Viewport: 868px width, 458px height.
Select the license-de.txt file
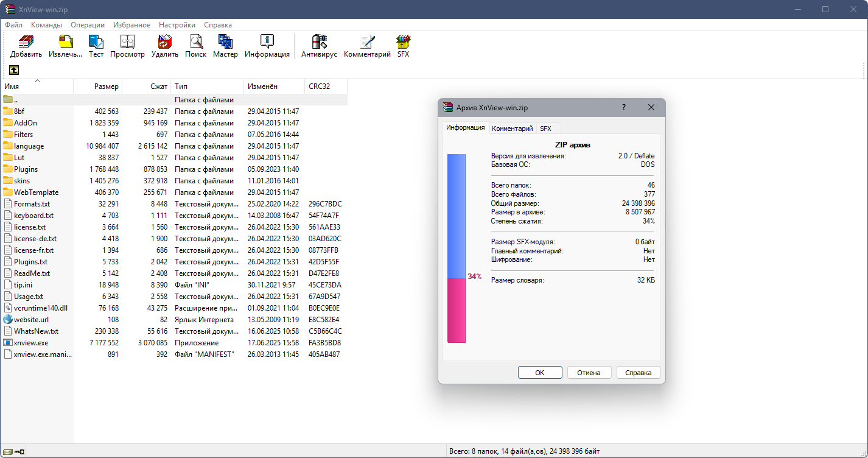[x=174, y=239]
